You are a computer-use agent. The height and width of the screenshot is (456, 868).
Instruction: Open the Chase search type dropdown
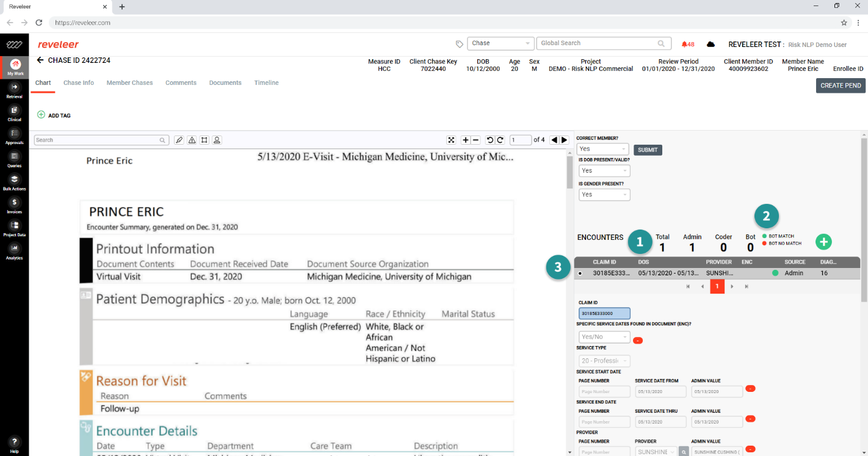[x=501, y=43]
